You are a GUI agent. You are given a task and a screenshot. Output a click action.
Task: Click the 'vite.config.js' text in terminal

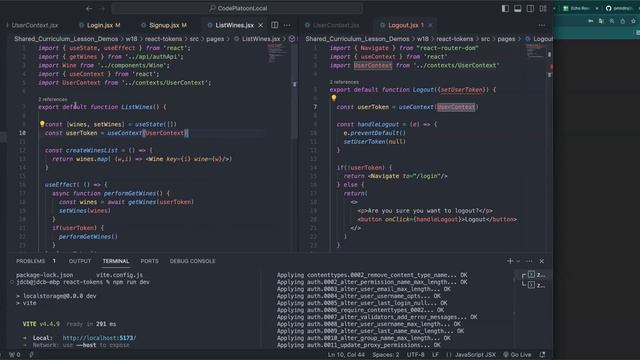[x=120, y=275]
